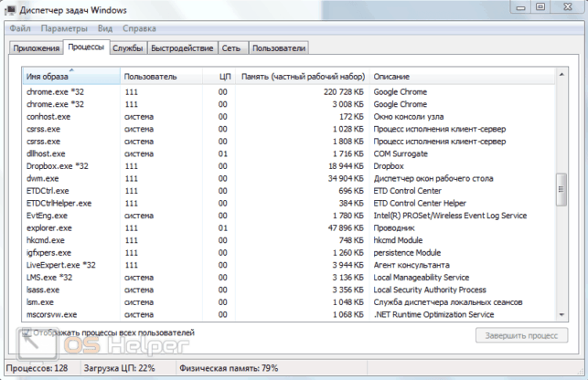The image size is (588, 380).
Task: Open the 'Файл' menu
Action: point(20,28)
